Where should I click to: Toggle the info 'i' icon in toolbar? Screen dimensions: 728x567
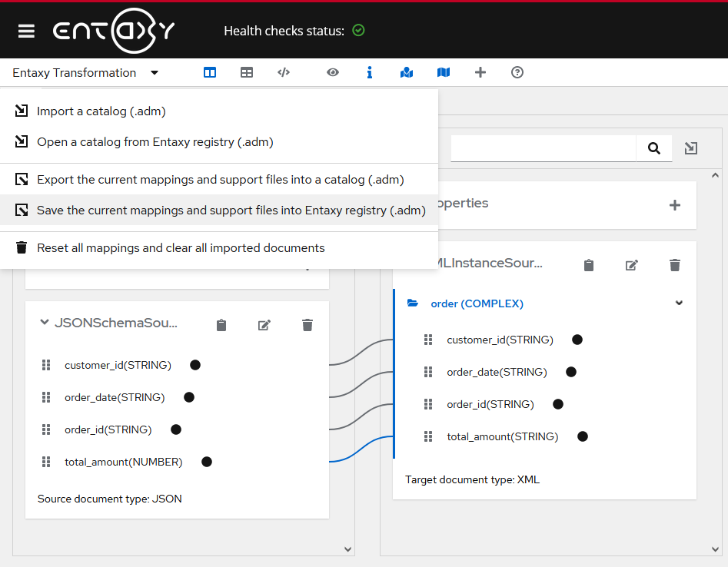tap(370, 72)
